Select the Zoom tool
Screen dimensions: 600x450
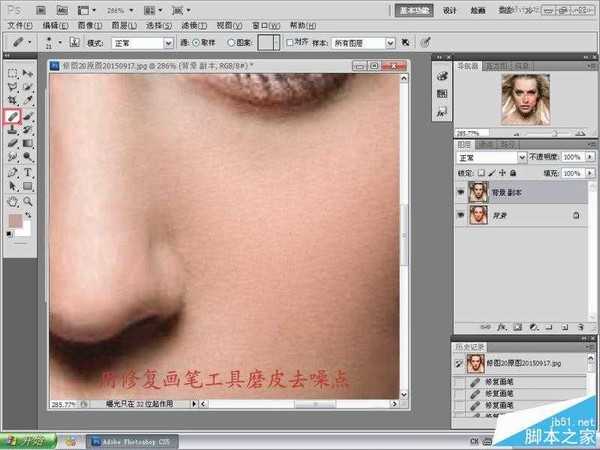point(28,201)
